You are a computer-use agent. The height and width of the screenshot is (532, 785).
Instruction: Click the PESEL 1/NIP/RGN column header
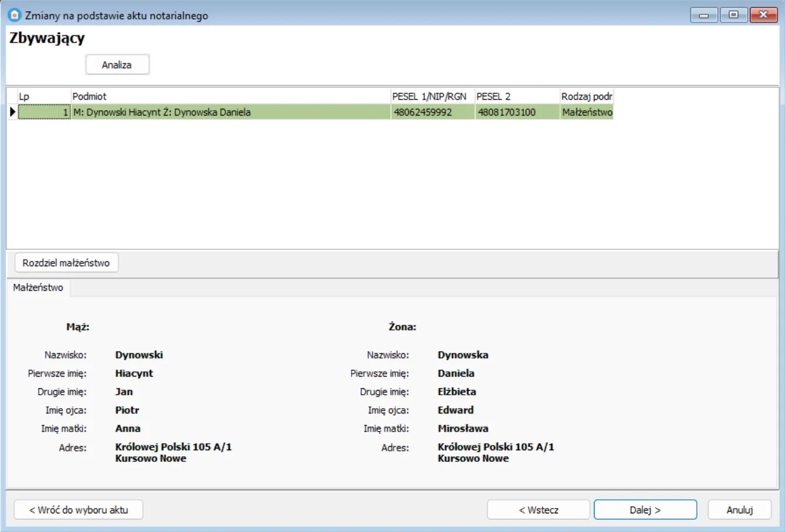(x=432, y=96)
